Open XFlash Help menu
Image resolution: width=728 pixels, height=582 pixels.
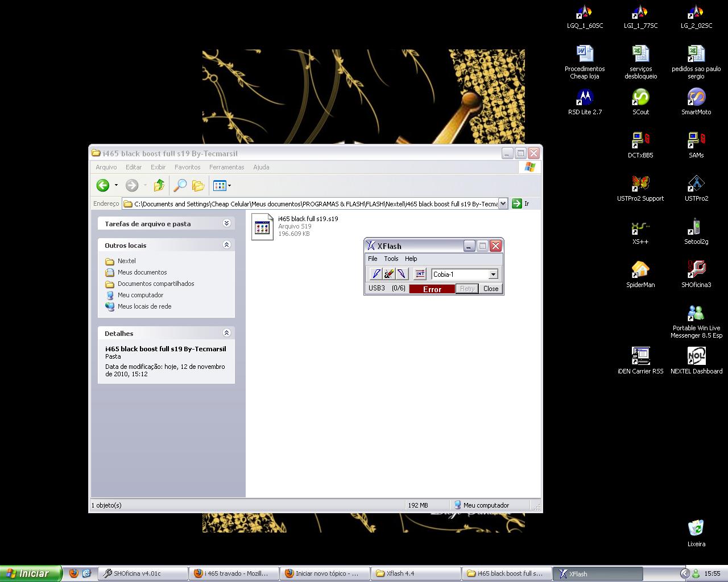click(411, 259)
